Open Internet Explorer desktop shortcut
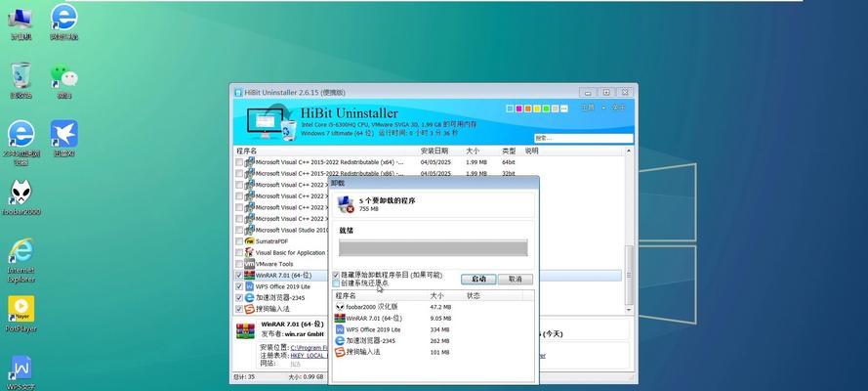The width and height of the screenshot is (868, 391). [x=21, y=260]
